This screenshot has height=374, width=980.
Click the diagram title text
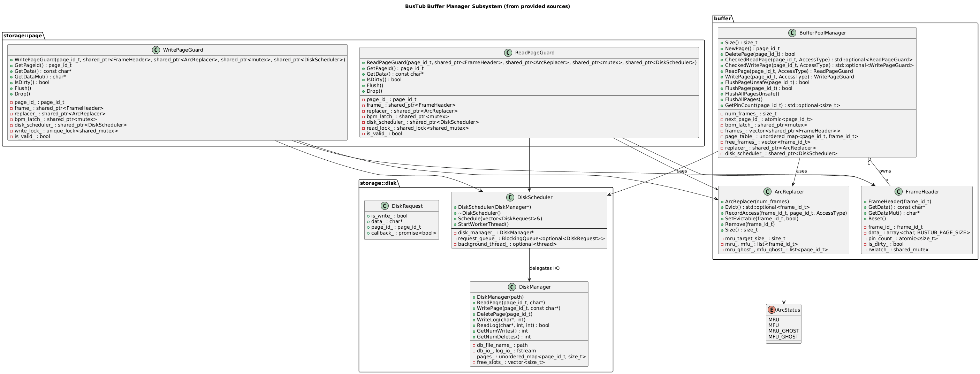(487, 7)
